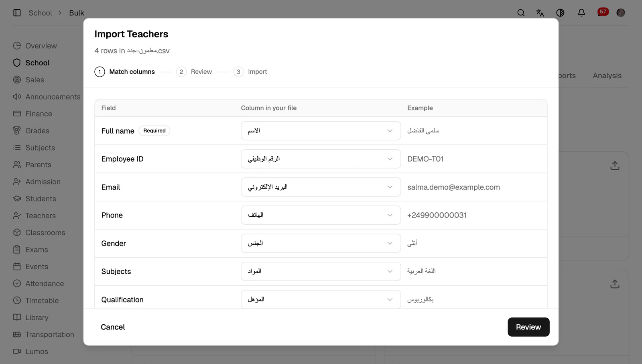Open the Overview sidebar icon
642x364 pixels.
click(17, 46)
